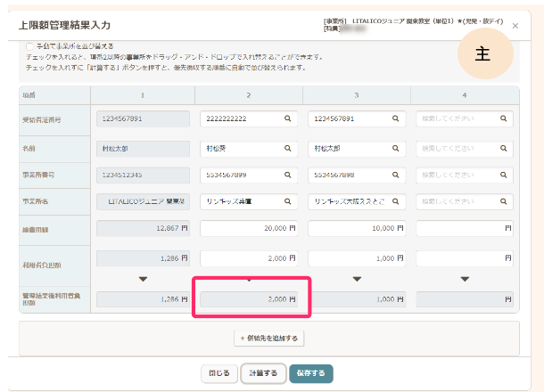Click column 3 利用者負担額 field showing 1,000
This screenshot has height=392, width=544.
[x=357, y=257]
